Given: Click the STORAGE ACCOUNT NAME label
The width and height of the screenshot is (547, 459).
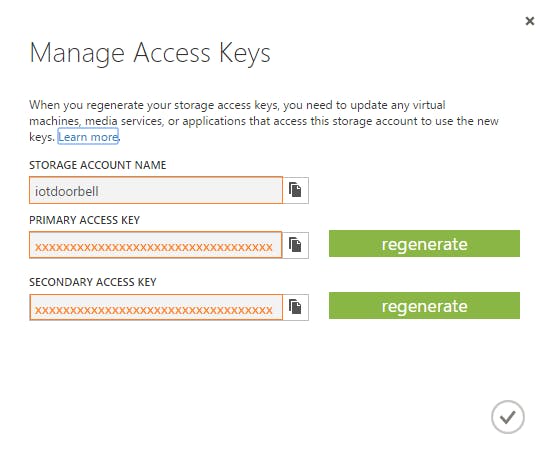Looking at the screenshot, I should pos(98,165).
